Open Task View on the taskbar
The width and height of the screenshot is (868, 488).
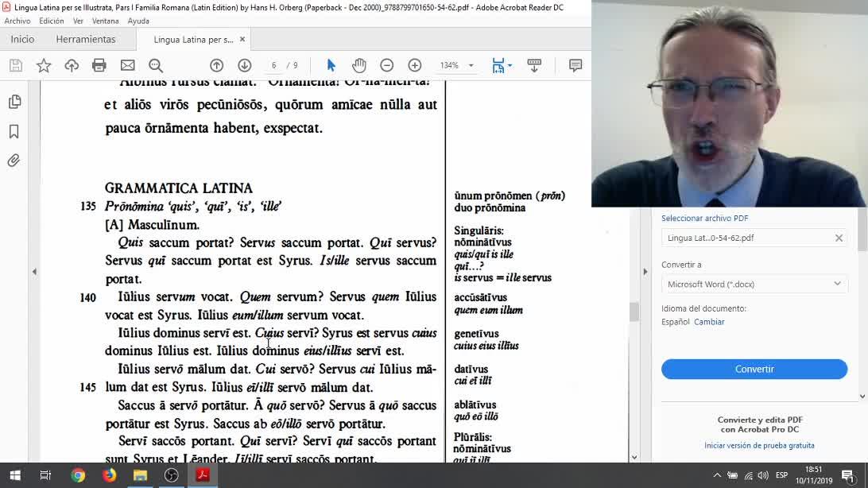45,475
